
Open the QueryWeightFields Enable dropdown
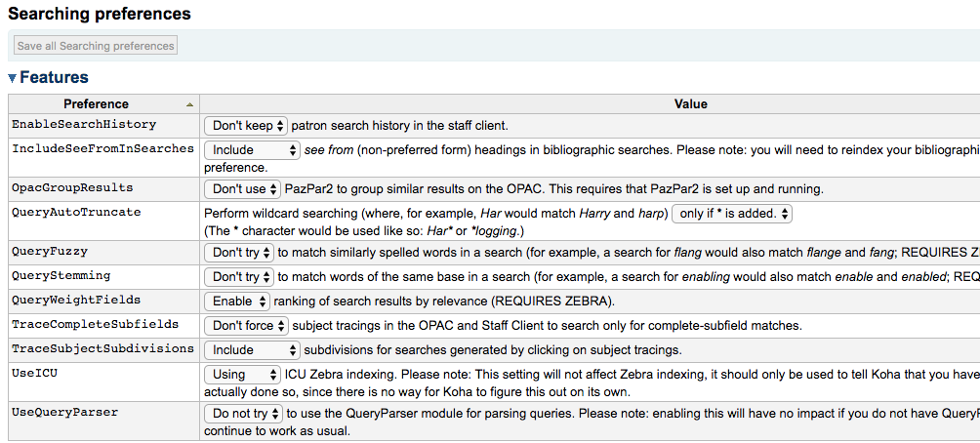coord(237,302)
